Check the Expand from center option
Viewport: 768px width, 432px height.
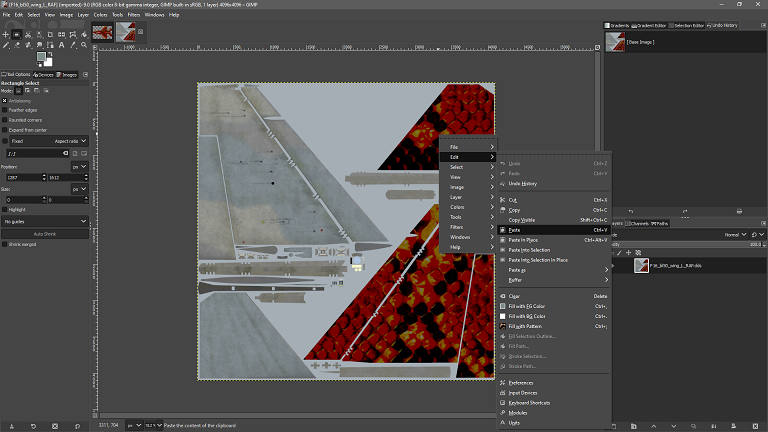click(x=5, y=130)
